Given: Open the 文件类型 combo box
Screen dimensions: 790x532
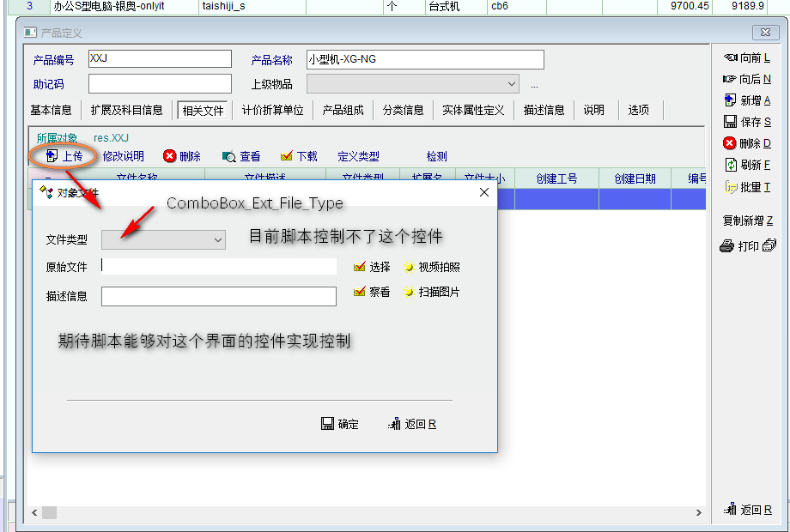Looking at the screenshot, I should point(163,240).
